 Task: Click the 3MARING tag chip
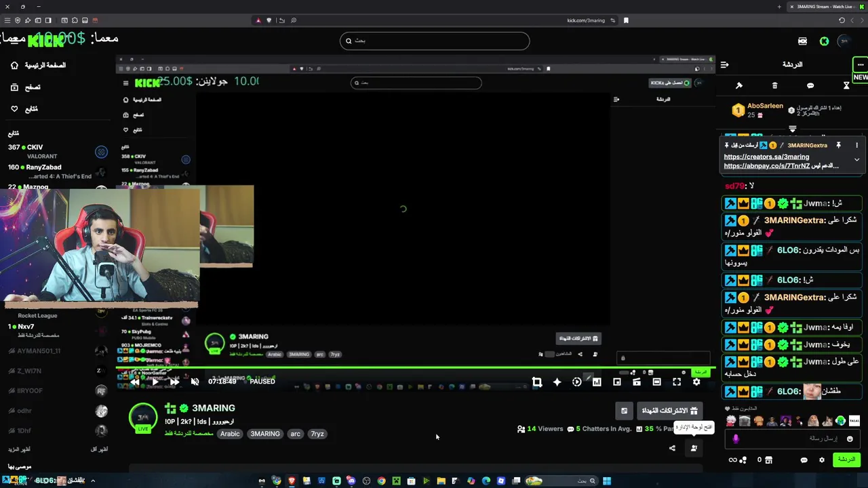265,434
